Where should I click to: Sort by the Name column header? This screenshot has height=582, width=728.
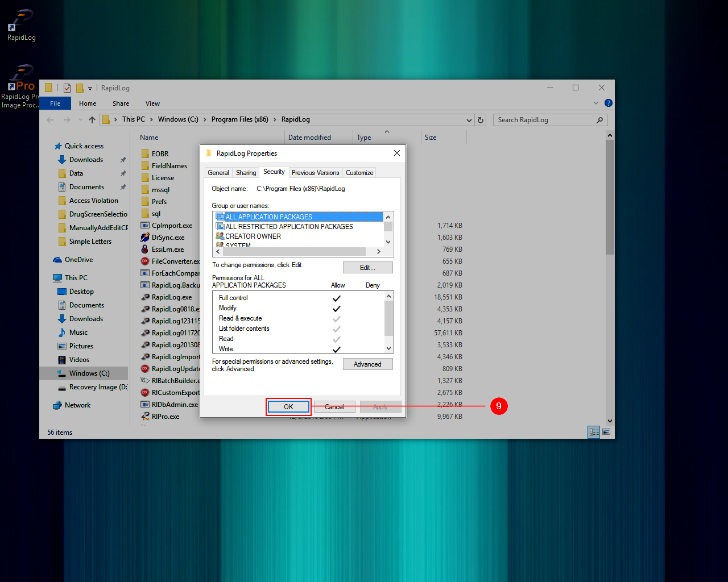pyautogui.click(x=149, y=138)
